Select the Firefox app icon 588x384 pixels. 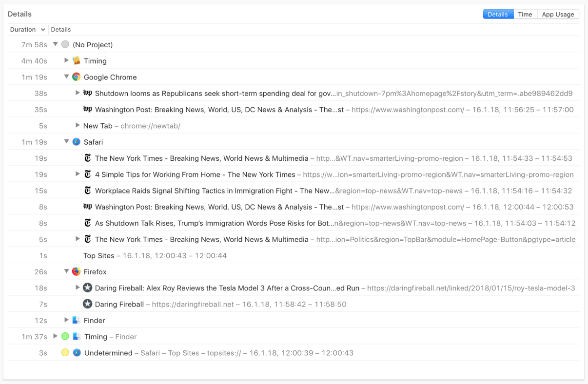pyautogui.click(x=77, y=271)
